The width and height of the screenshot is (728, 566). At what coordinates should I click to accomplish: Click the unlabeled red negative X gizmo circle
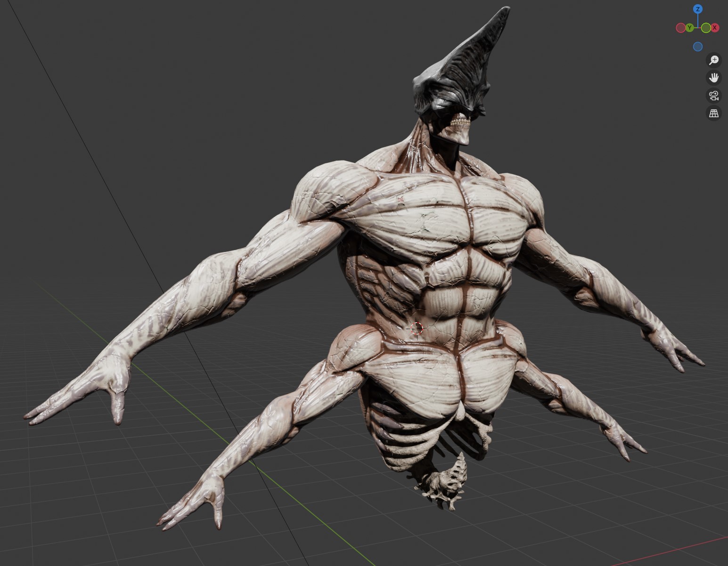click(680, 28)
